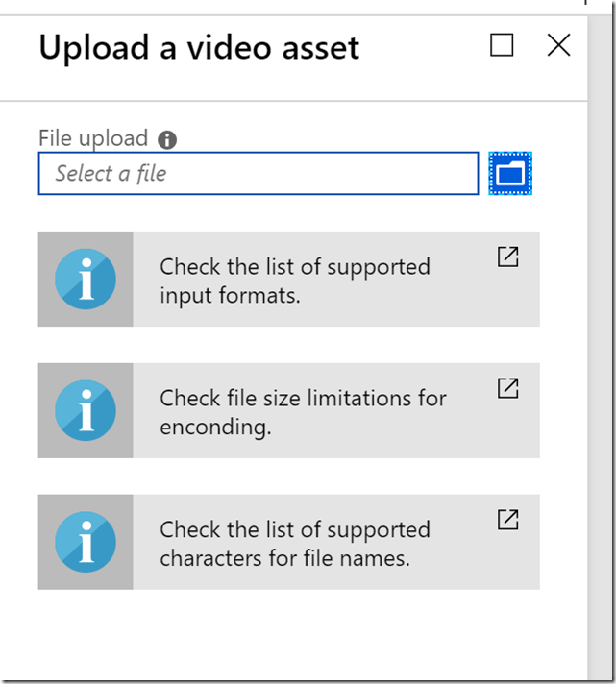Viewport: 616px width, 684px height.
Task: Open external link icon for supported characters
Action: click(x=507, y=520)
